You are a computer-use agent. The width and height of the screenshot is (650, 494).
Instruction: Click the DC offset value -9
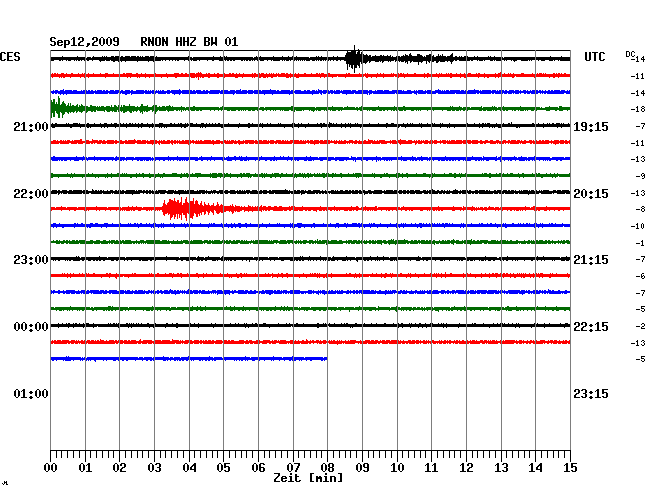click(x=640, y=176)
